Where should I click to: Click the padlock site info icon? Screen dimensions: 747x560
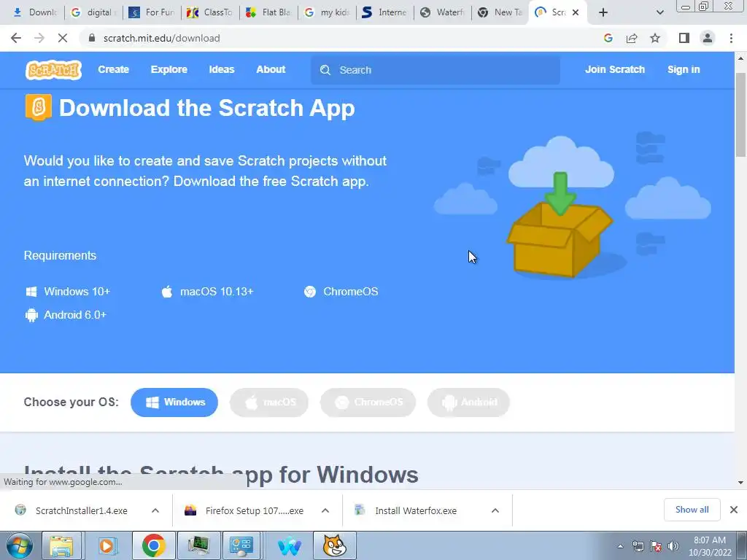tap(92, 38)
